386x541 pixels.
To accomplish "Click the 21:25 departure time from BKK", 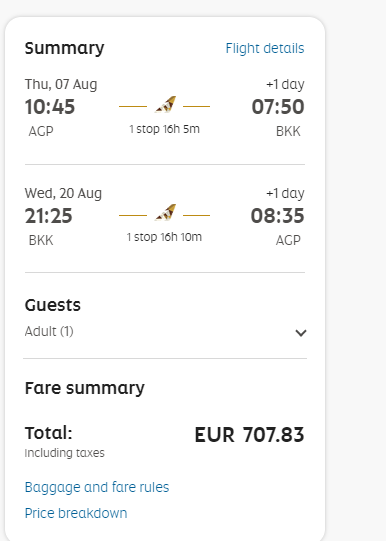I will pyautogui.click(x=49, y=216).
